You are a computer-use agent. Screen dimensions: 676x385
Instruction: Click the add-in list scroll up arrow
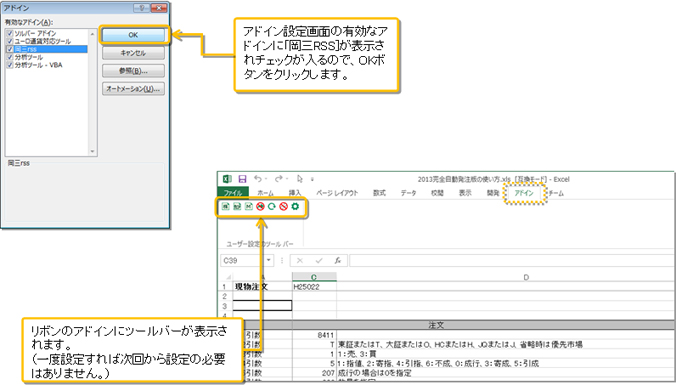point(92,34)
